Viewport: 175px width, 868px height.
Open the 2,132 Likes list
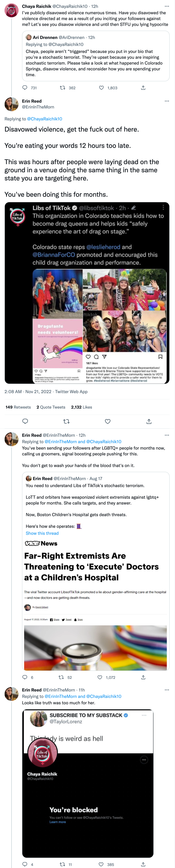pyautogui.click(x=81, y=407)
